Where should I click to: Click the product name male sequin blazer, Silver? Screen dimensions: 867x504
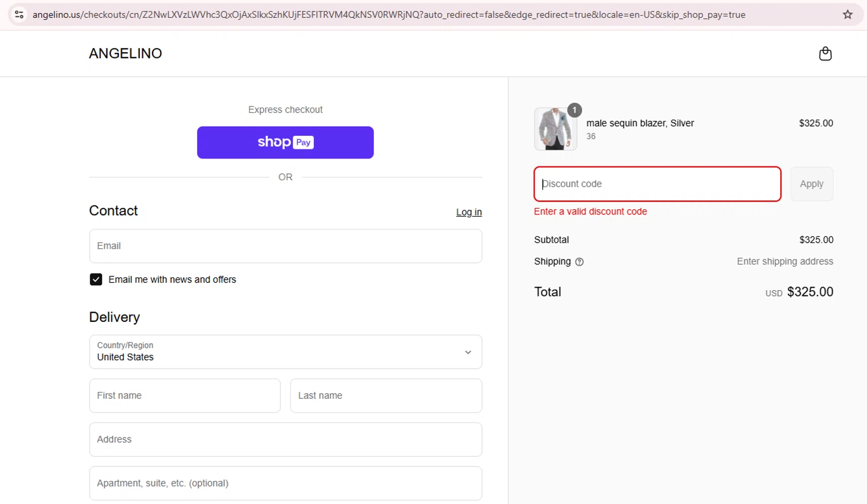point(640,123)
